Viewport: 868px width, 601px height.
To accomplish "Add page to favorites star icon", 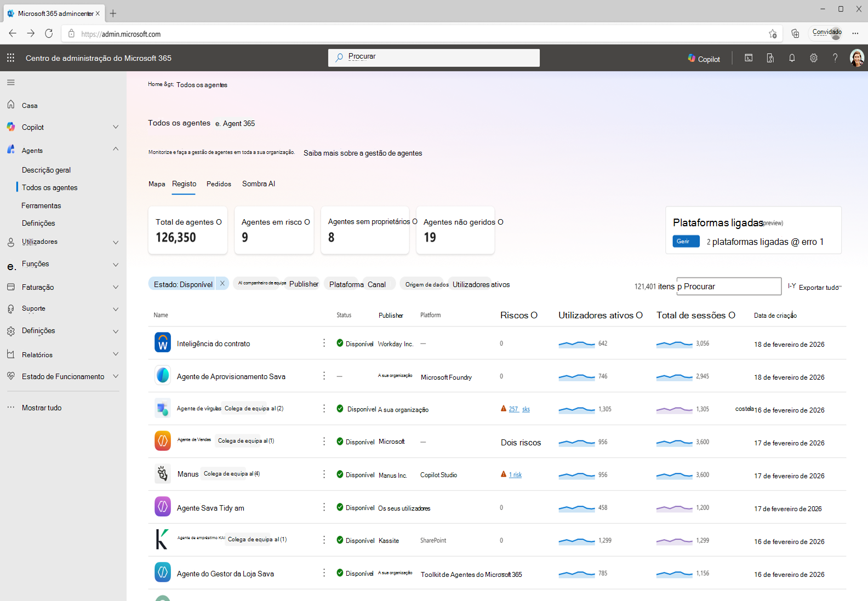I will pos(773,34).
